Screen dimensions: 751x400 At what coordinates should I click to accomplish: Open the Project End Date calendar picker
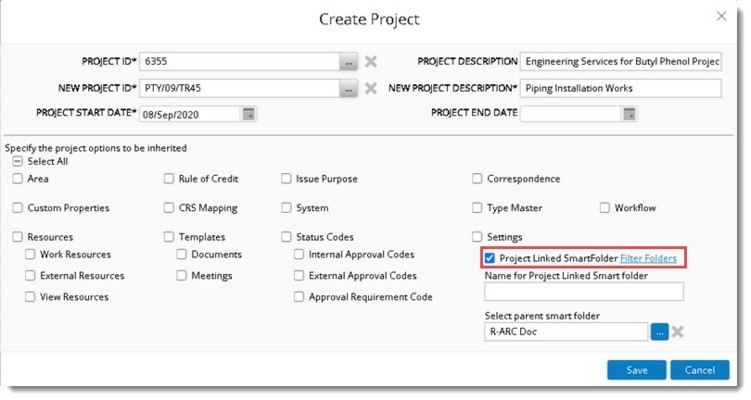click(x=629, y=113)
